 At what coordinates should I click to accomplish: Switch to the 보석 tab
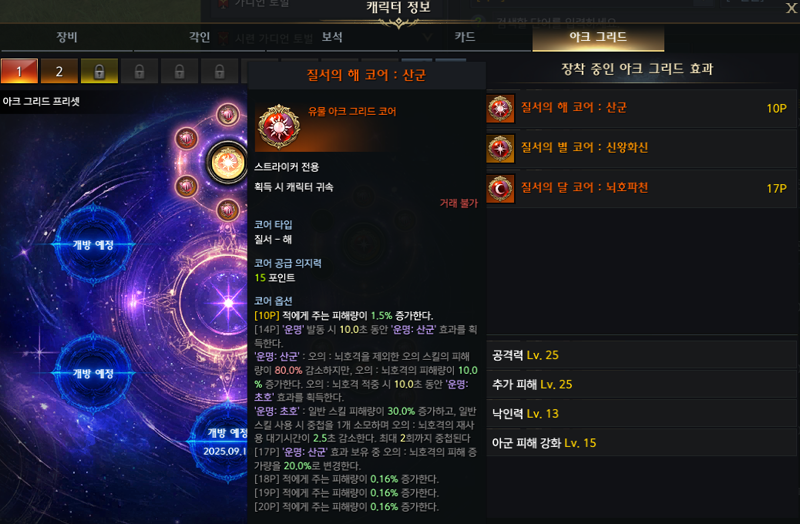tap(332, 37)
